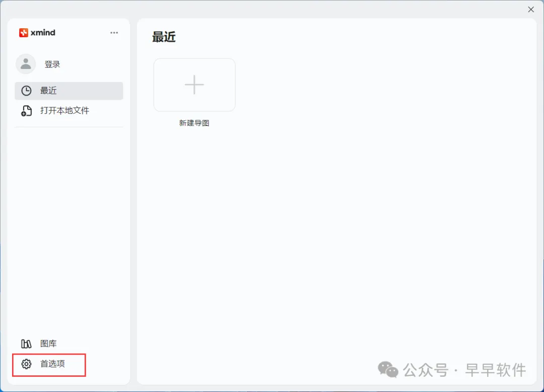Click the 公众号 · 早早软件 watermark text

[464, 370]
